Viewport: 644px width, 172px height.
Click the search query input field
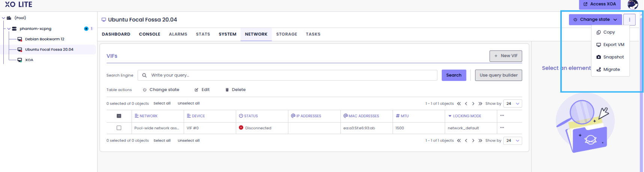pyautogui.click(x=289, y=75)
